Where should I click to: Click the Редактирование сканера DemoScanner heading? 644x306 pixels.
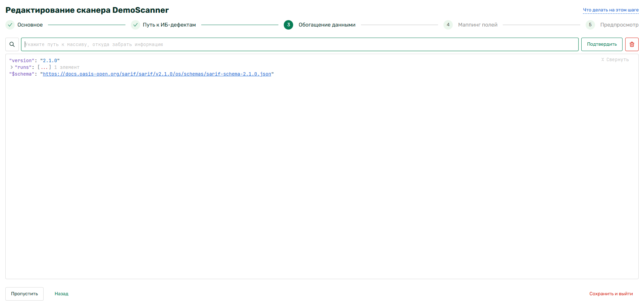click(87, 10)
